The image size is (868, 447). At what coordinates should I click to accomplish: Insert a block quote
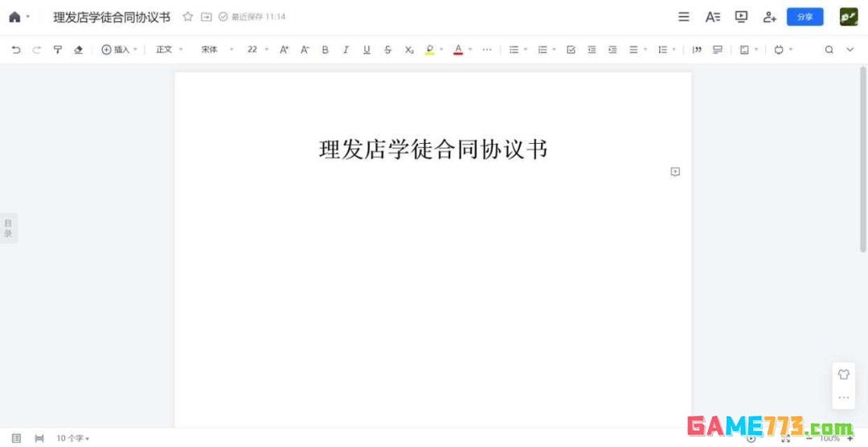tap(697, 50)
